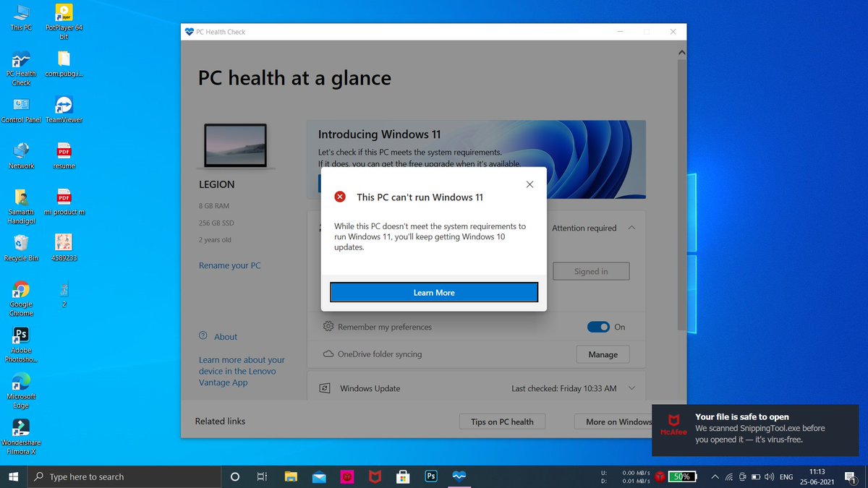Open the About link
This screenshot has height=488, width=868.
tap(226, 337)
